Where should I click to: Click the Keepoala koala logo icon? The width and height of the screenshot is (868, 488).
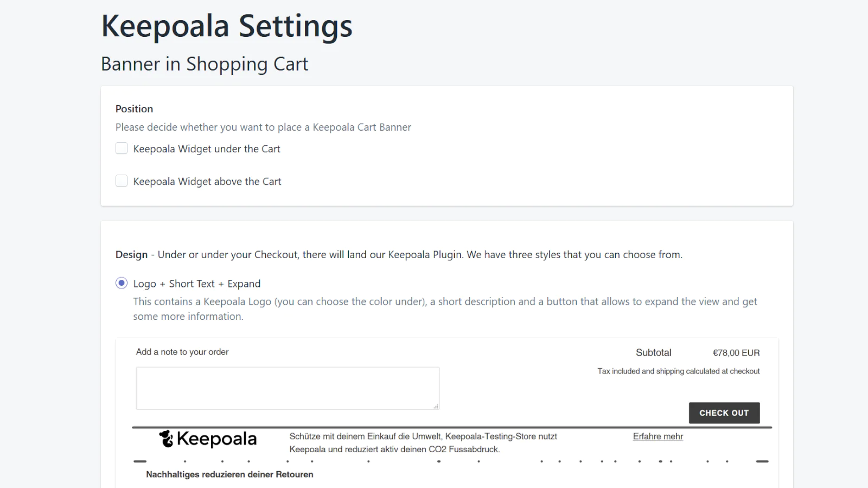coord(165,439)
